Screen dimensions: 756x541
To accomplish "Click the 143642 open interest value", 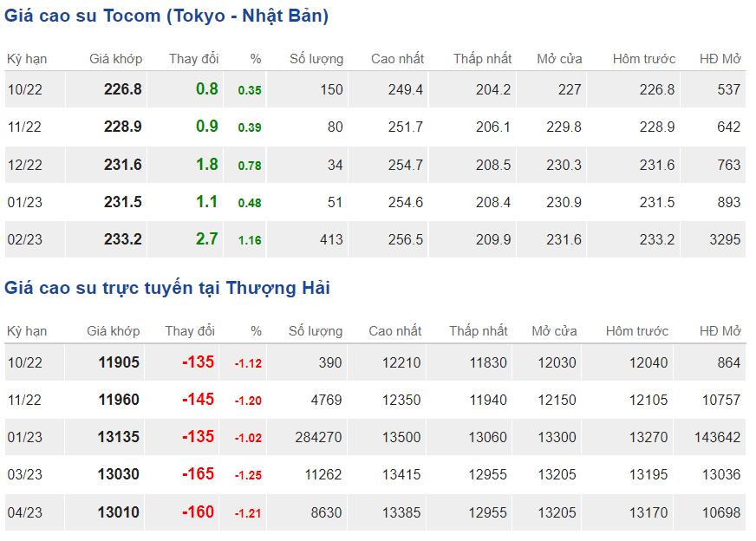I will pyautogui.click(x=717, y=437).
